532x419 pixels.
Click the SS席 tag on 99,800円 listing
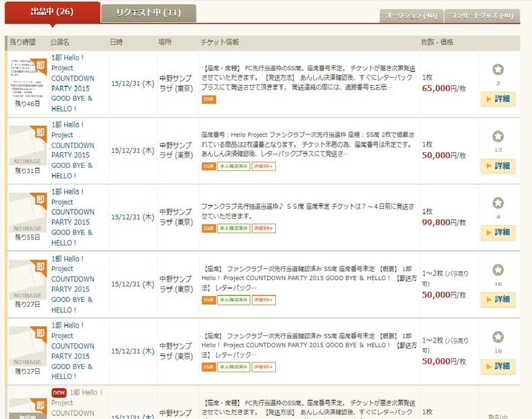(209, 228)
